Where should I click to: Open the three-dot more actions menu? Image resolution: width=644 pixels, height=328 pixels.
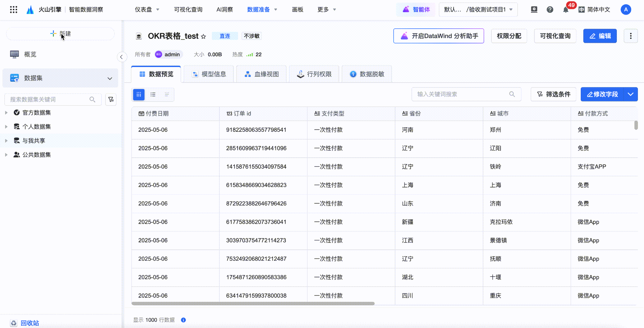631,36
